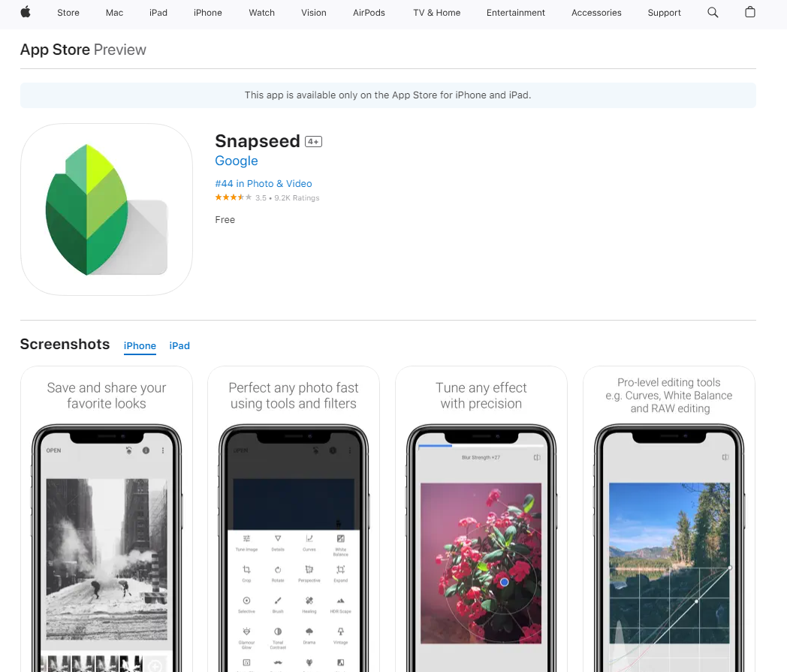Open the AirPods menu item

(x=369, y=13)
